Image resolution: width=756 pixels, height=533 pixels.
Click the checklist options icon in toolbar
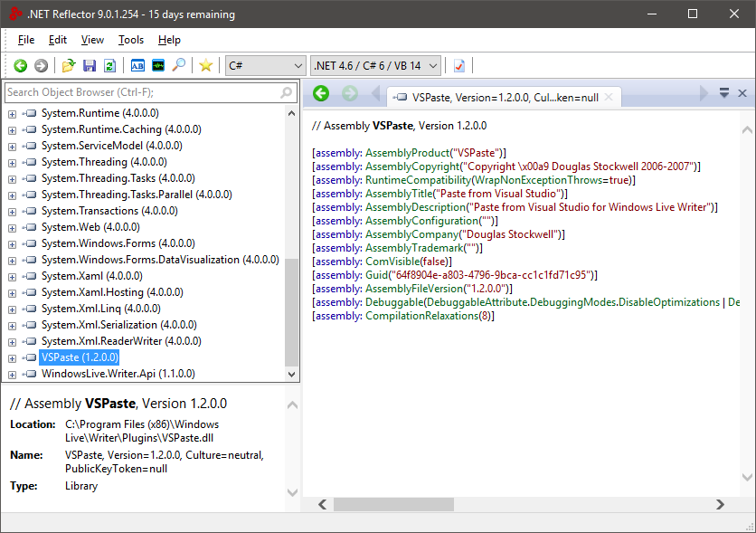(459, 65)
